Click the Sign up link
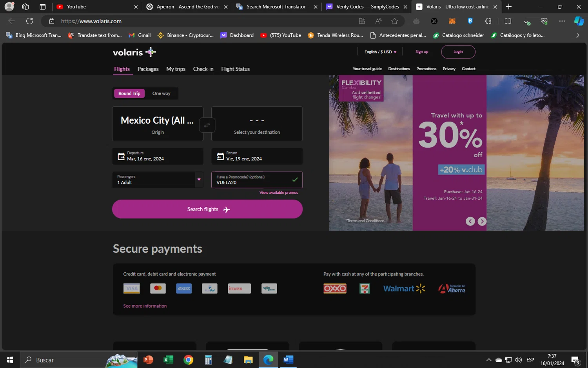This screenshot has width=588, height=368. [x=422, y=52]
